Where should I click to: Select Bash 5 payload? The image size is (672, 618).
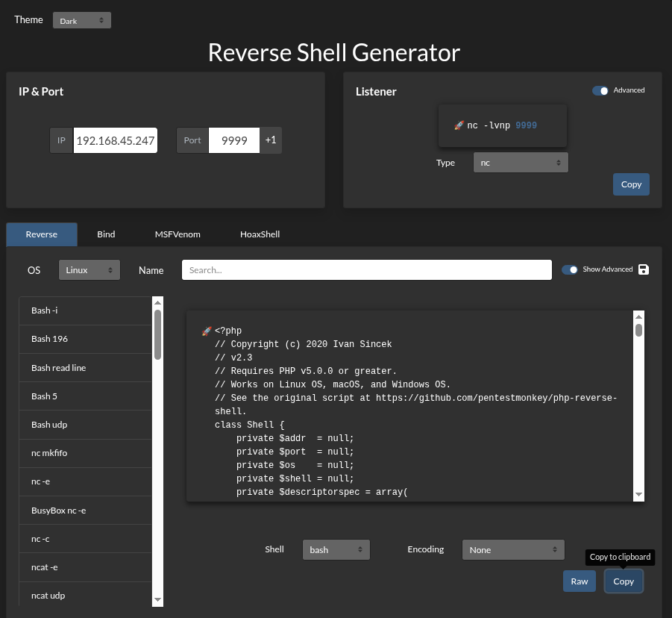point(85,396)
